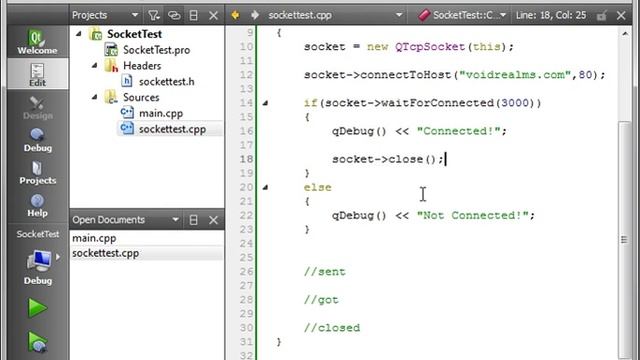Split the Projects pane
Viewport: 640px width, 360px height.
point(193,16)
